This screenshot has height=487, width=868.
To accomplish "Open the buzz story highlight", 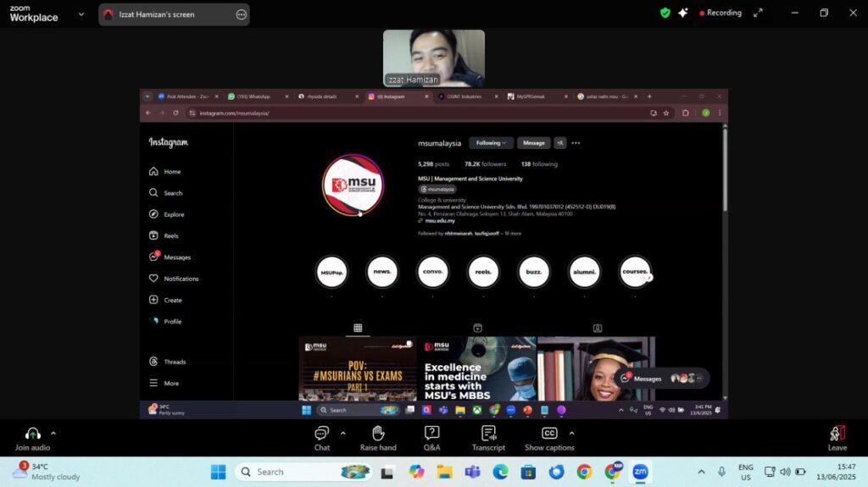I will pyautogui.click(x=534, y=272).
